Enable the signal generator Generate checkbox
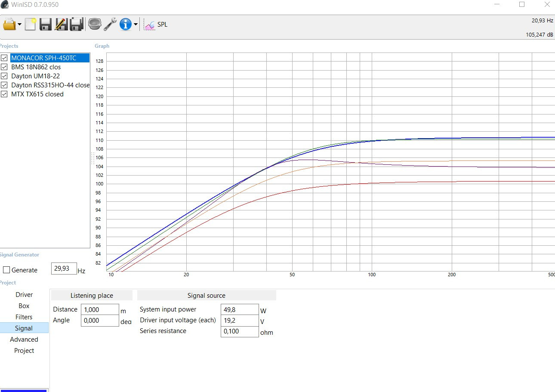555x392 pixels. pos(6,270)
